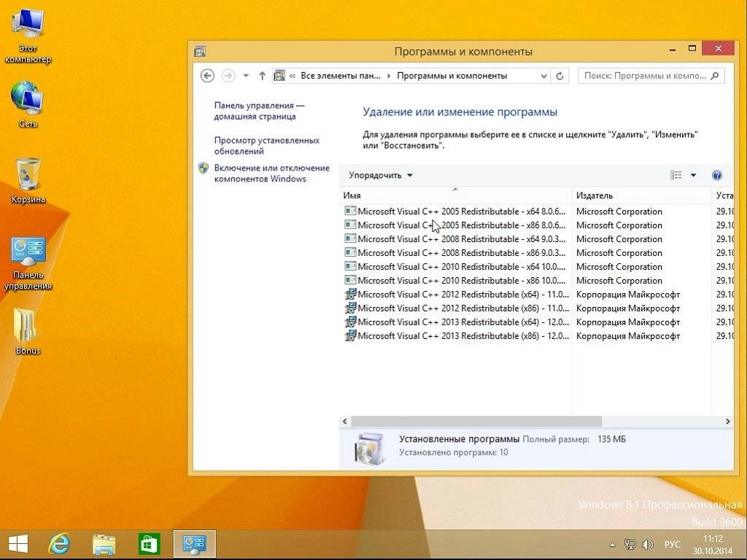Image resolution: width=747 pixels, height=560 pixels.
Task: Select Visual C++ 2005 x64 row
Action: [x=538, y=211]
